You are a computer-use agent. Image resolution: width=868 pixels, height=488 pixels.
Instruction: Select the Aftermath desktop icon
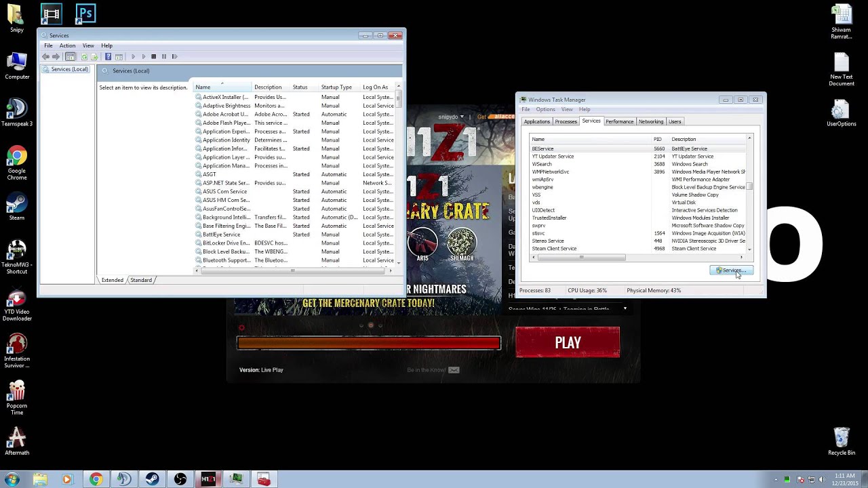(17, 441)
